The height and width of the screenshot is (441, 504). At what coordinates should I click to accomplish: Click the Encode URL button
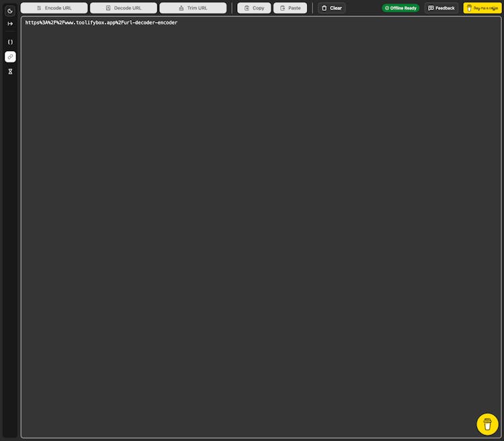click(x=54, y=8)
